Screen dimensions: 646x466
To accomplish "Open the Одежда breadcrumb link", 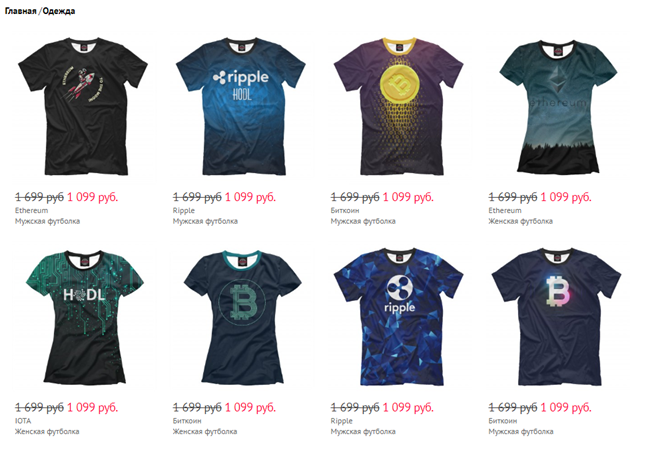I will point(59,11).
